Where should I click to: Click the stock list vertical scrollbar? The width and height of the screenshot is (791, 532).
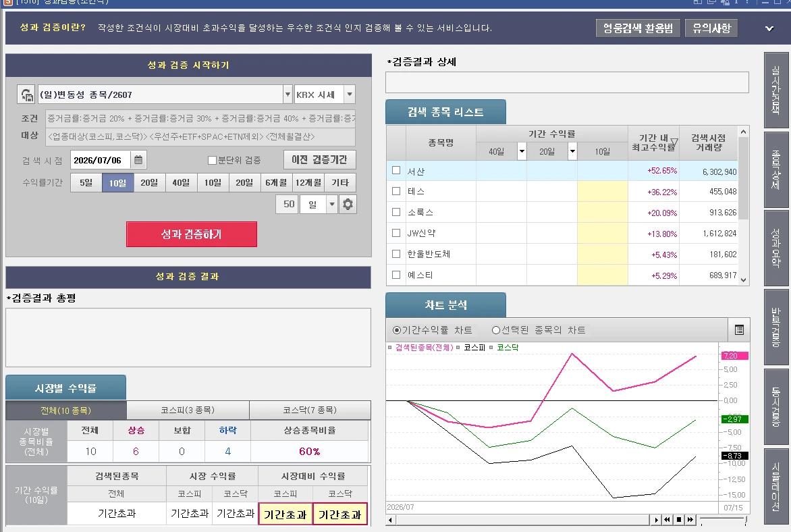click(x=743, y=206)
